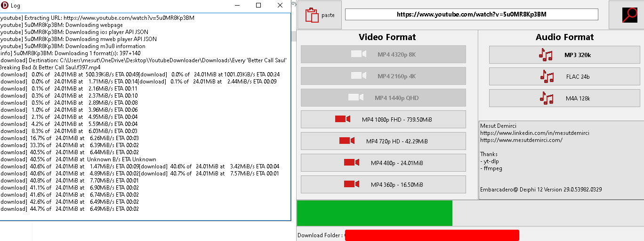Click music note icon on MP3 320k

tap(546, 55)
